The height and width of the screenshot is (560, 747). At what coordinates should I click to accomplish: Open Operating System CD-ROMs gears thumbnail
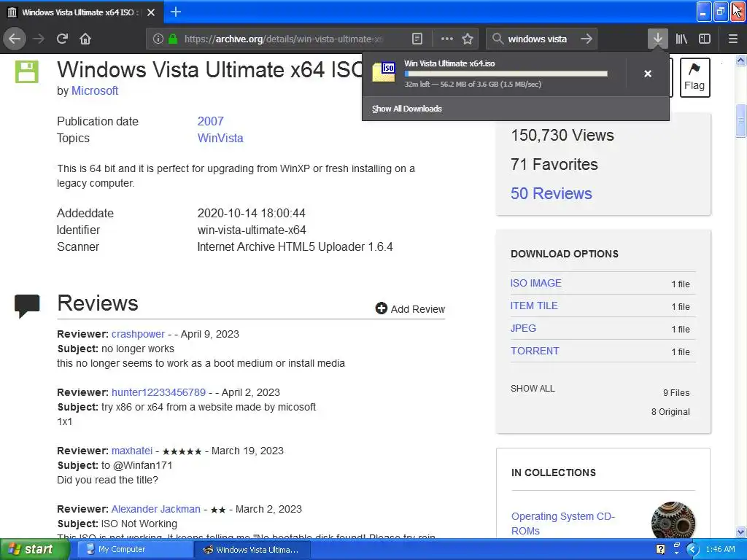pyautogui.click(x=673, y=520)
